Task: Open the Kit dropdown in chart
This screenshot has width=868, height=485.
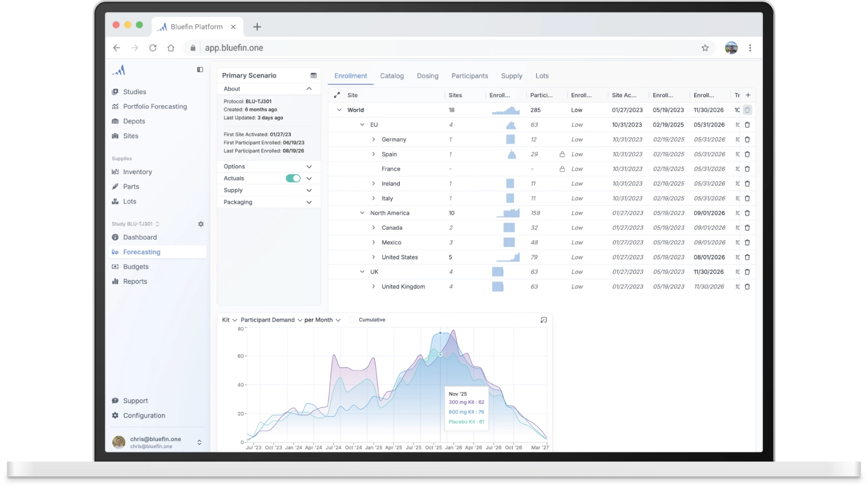Action: (229, 320)
